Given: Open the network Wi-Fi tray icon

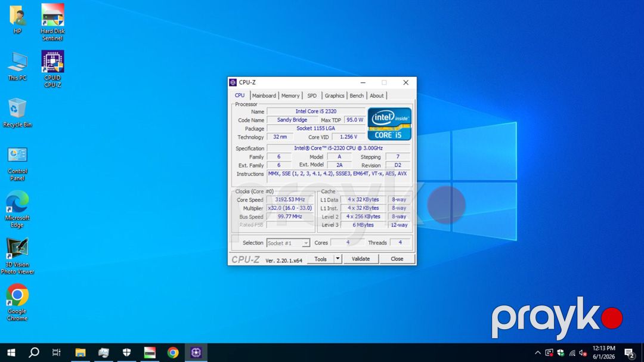Looking at the screenshot, I should click(572, 352).
